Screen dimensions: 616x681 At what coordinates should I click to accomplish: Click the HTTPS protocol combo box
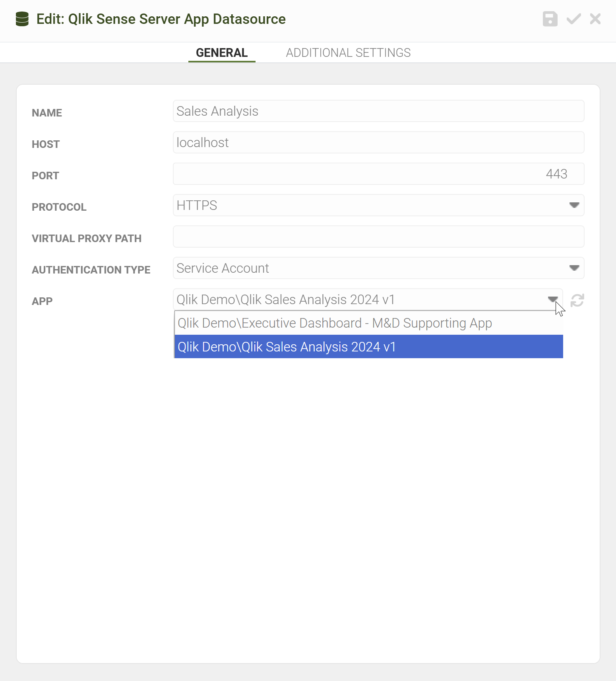point(378,205)
